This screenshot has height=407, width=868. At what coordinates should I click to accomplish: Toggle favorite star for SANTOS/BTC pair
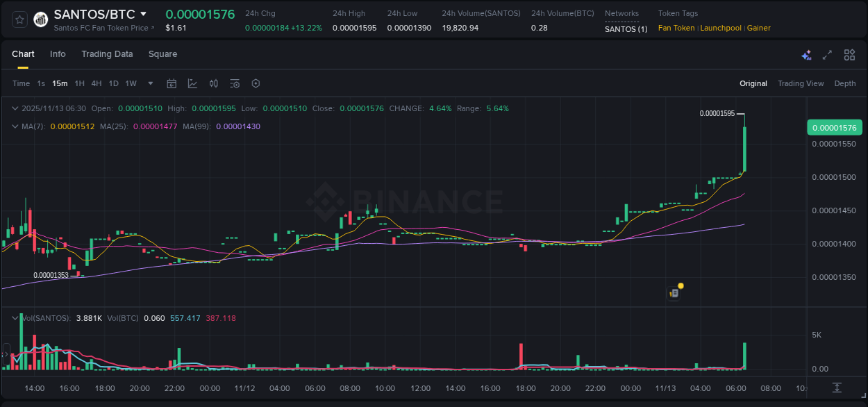coord(19,19)
